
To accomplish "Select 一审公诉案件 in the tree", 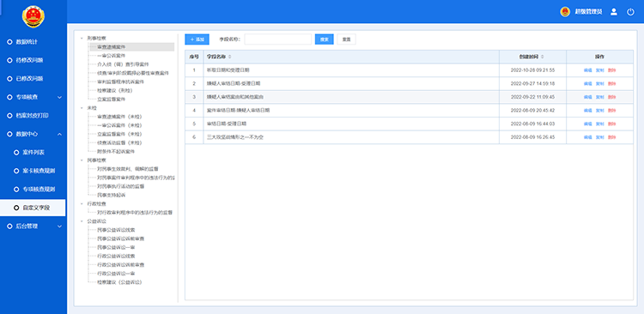I will click(112, 56).
